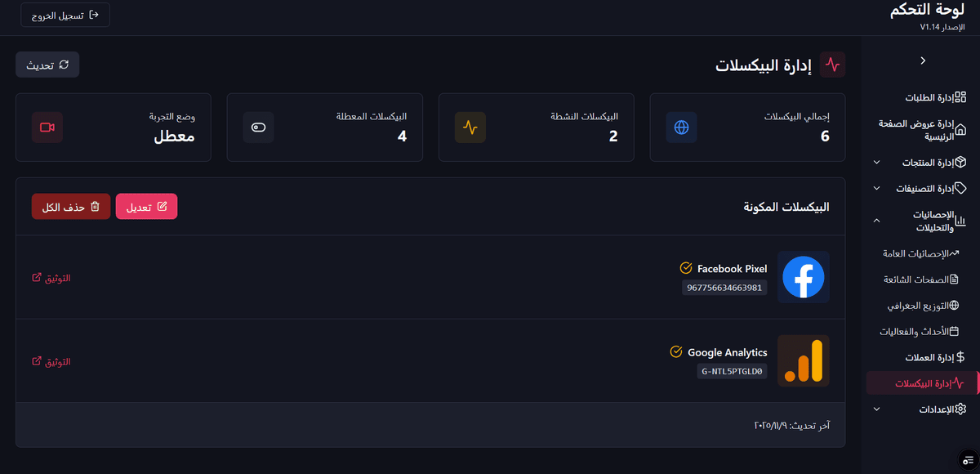The height and width of the screenshot is (474, 980).
Task: Click the list icon at the sidebar bottom corner
Action: coord(969,460)
